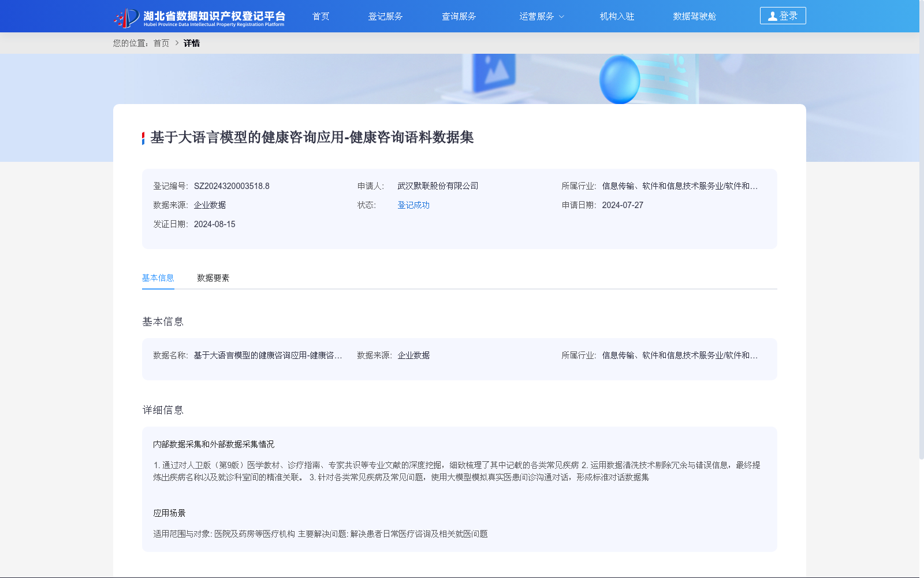Open the 首页 navigation menu item
924x578 pixels.
[321, 16]
